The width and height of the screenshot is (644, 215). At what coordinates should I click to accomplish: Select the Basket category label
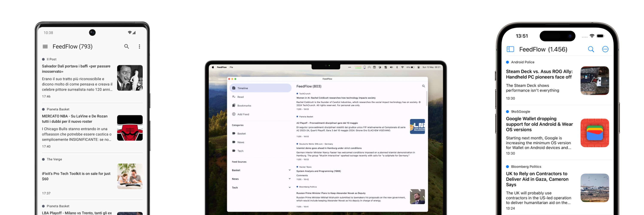[x=241, y=133]
